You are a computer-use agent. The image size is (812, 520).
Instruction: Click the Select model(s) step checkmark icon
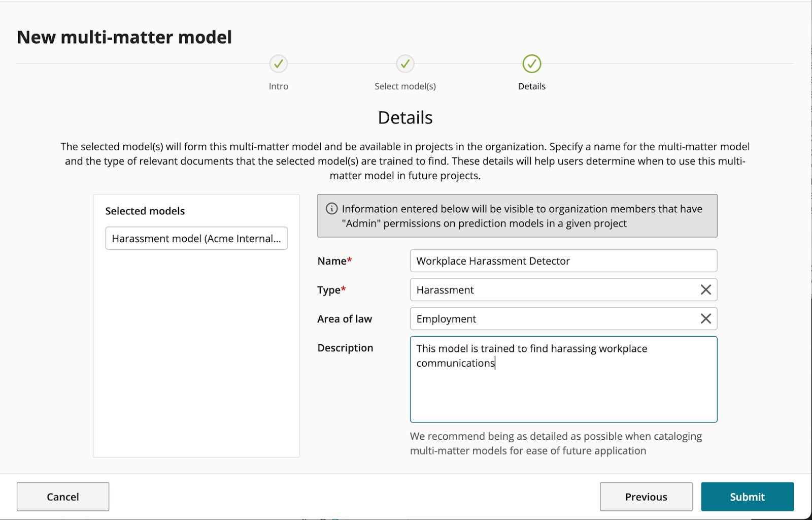coord(405,64)
